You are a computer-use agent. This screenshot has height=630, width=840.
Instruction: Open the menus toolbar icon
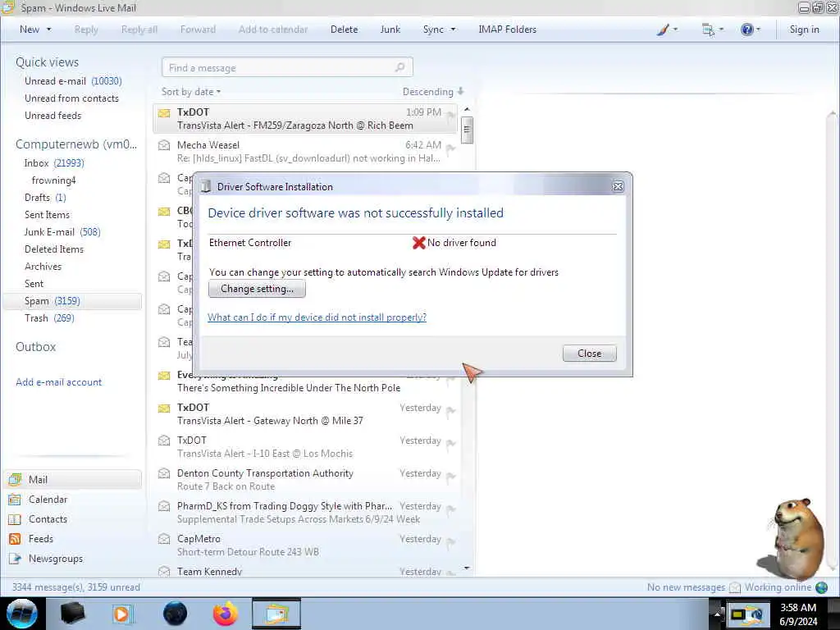713,30
